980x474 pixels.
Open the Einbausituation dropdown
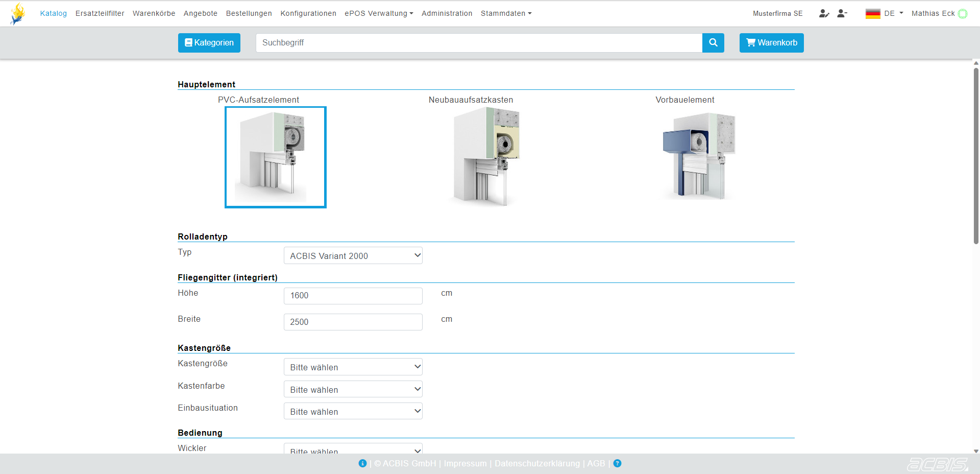(353, 411)
